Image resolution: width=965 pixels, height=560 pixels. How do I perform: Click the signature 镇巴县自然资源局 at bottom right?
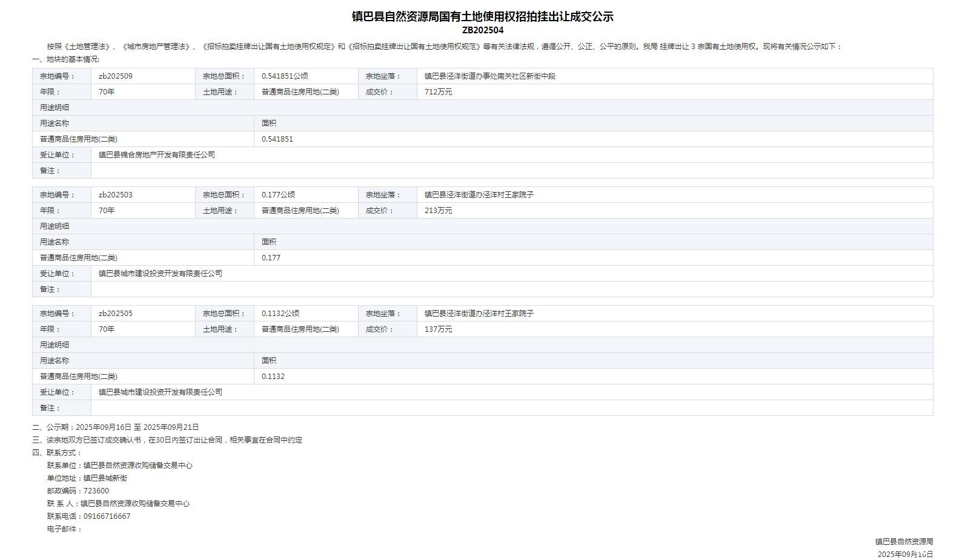tap(903, 542)
